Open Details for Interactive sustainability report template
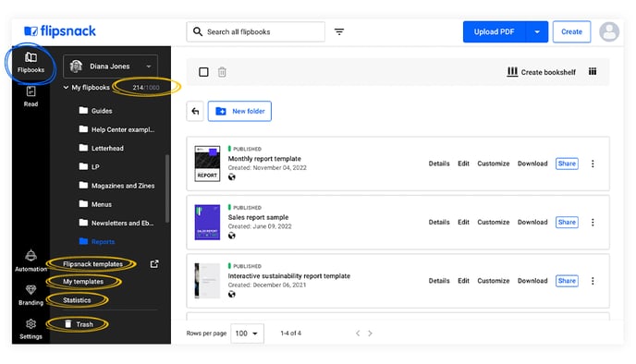The height and width of the screenshot is (364, 636). tap(439, 281)
